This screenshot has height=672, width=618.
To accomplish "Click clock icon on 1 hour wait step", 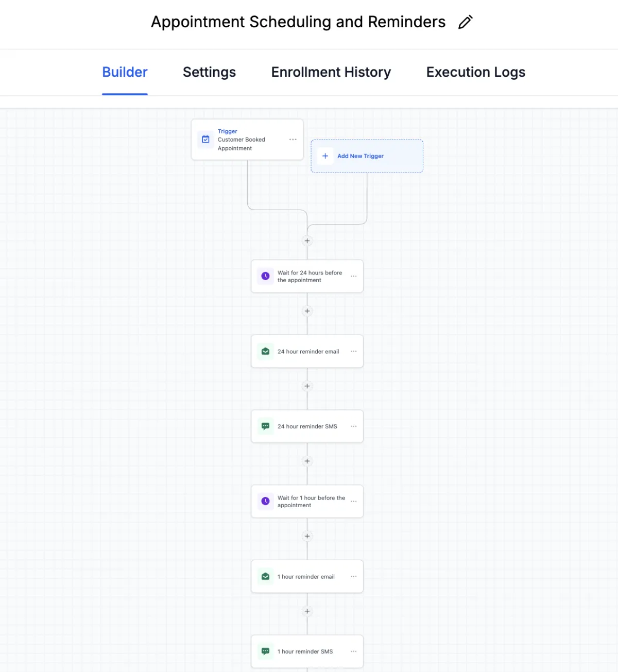I will coord(265,501).
